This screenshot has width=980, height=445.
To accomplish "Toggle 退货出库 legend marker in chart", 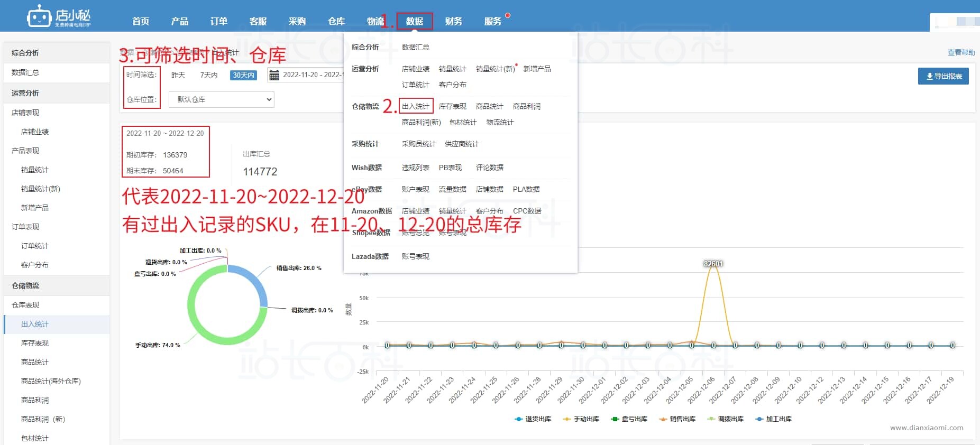I will coord(519,419).
